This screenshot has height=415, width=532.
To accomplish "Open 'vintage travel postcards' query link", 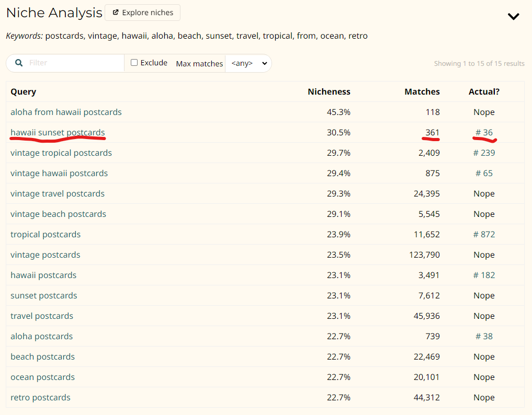I will [x=58, y=193].
